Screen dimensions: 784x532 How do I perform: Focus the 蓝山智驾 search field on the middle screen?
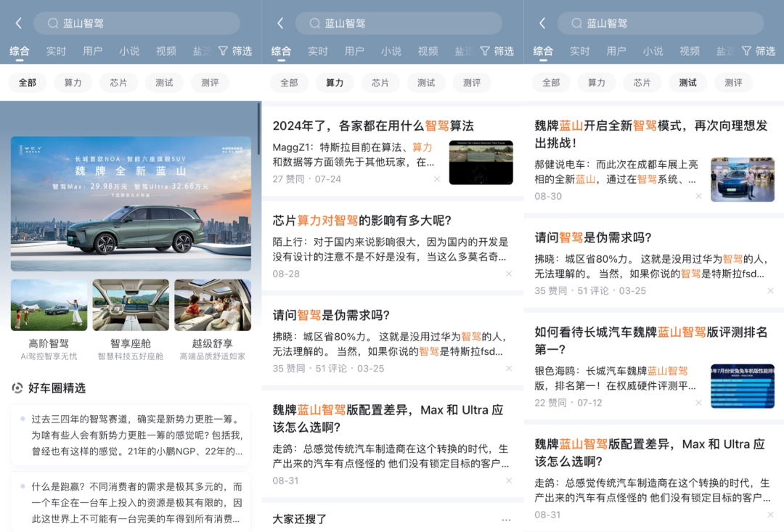[x=399, y=23]
